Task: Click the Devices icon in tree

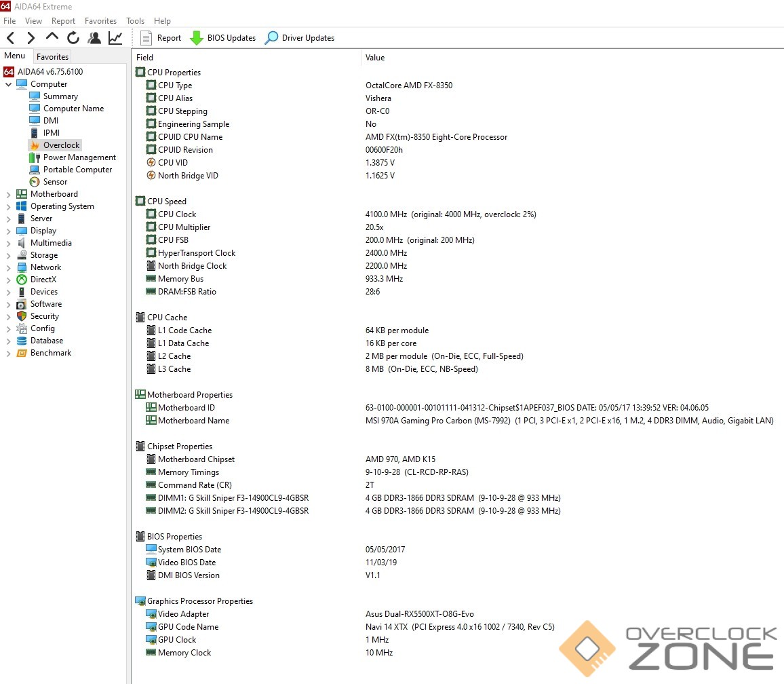Action: click(22, 292)
